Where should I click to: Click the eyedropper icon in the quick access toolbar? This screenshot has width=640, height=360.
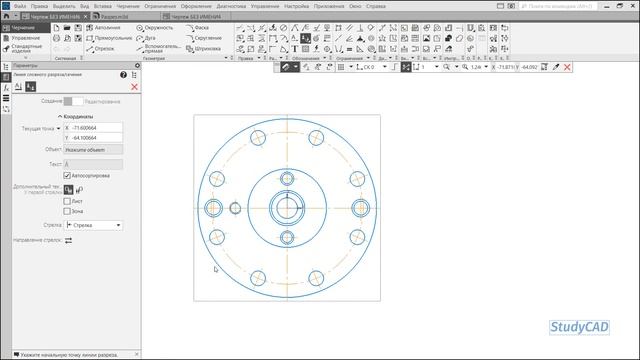coord(556,67)
